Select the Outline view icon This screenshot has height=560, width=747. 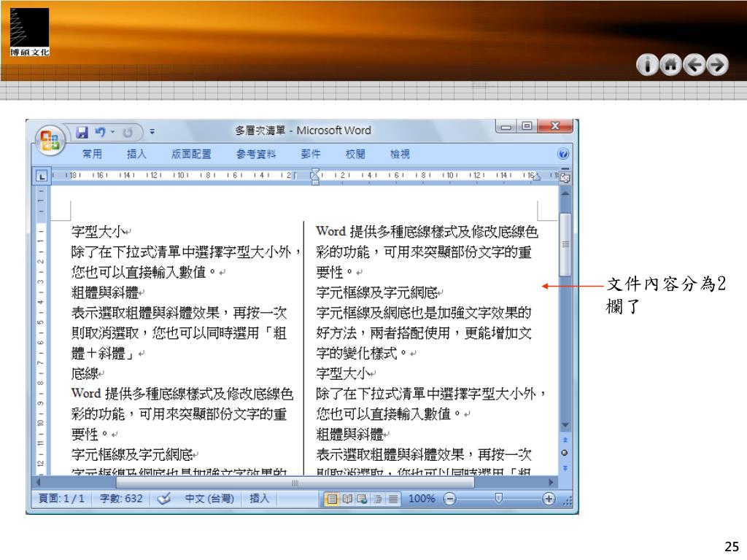[377, 499]
